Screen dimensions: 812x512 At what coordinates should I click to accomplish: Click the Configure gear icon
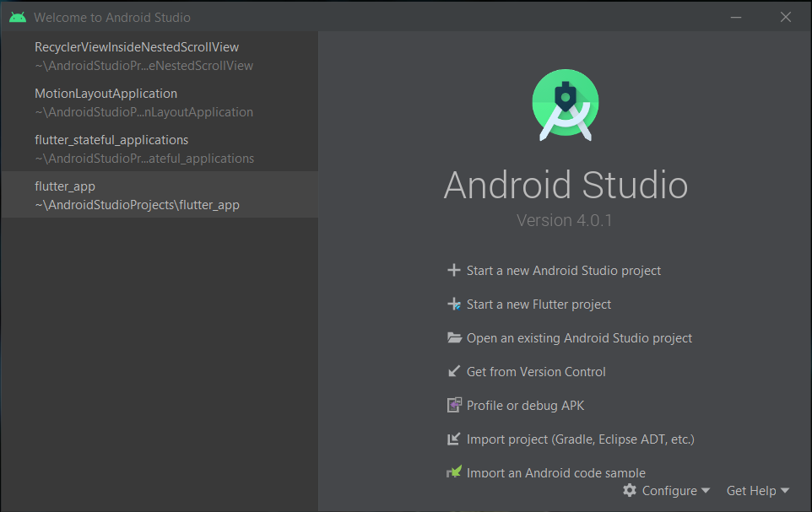point(629,490)
